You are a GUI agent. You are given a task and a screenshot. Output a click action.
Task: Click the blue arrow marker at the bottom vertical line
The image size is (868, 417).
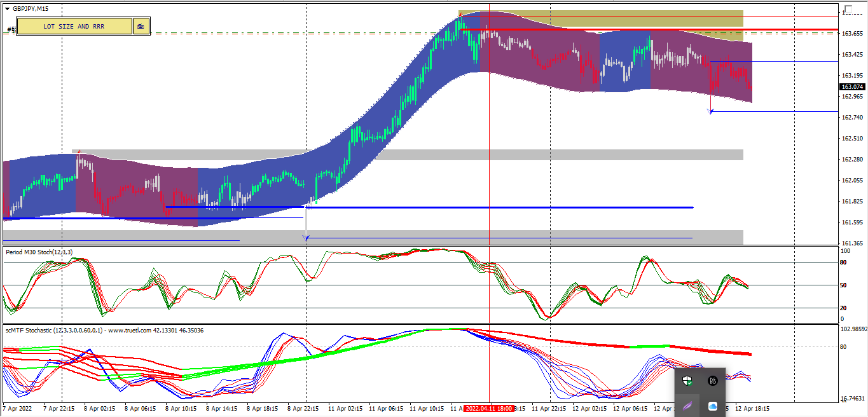coord(307,238)
